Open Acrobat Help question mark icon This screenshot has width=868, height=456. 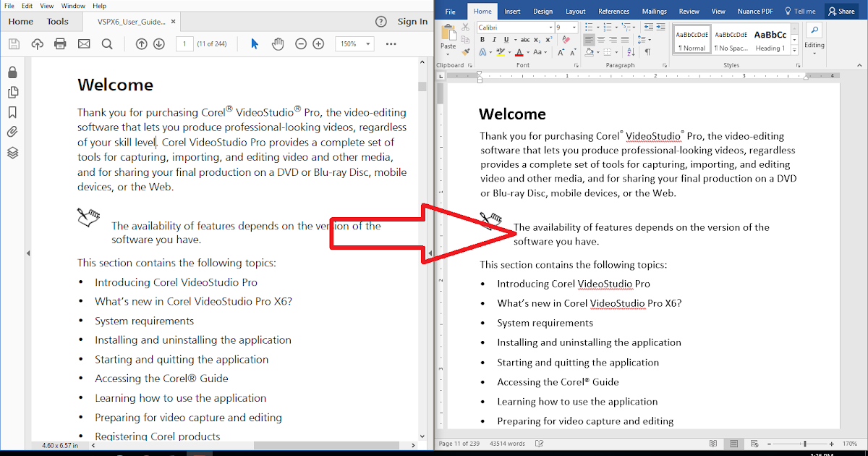(381, 22)
